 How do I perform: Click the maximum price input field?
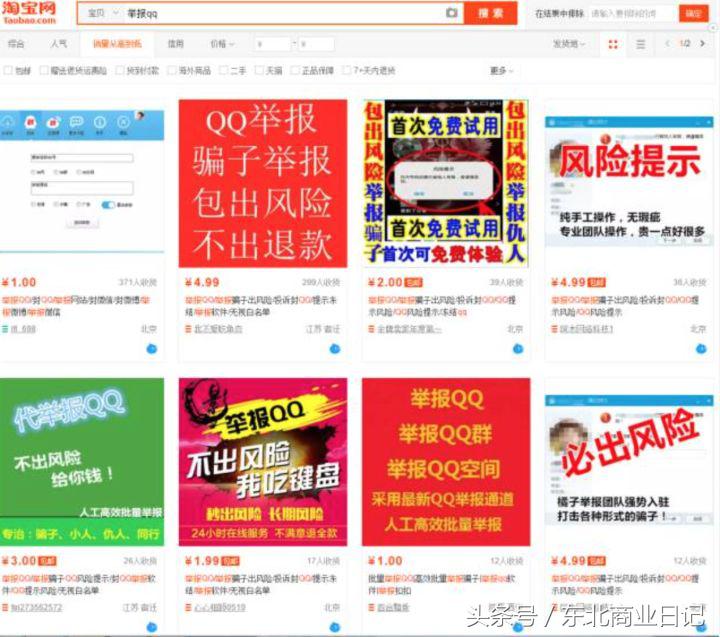point(316,44)
